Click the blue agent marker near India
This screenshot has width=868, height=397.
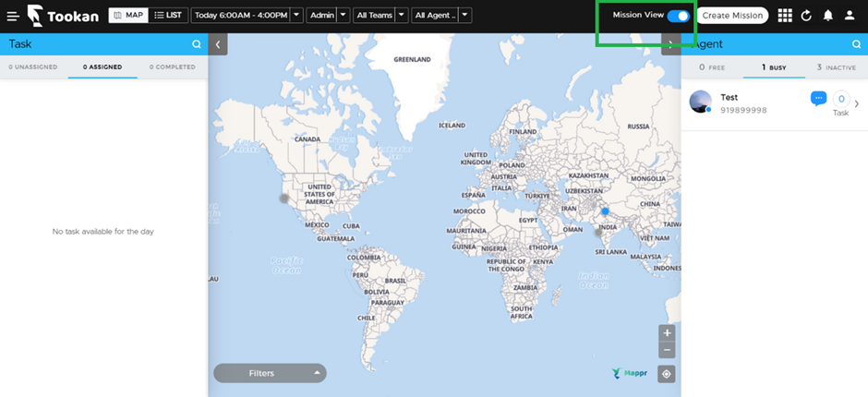605,211
